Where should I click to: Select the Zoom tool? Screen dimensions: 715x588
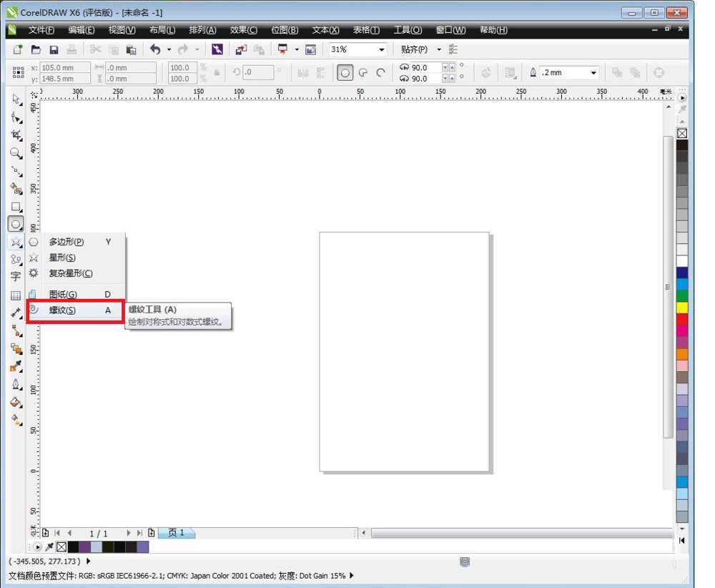pos(16,151)
